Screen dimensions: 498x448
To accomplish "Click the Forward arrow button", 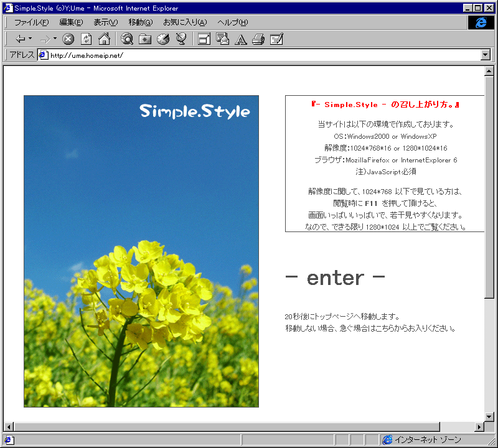I will pos(45,39).
